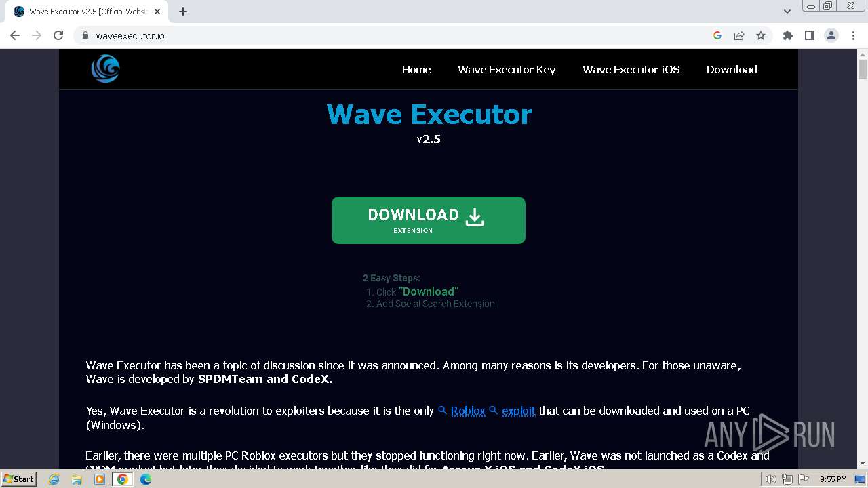Click the Wave Executor heading
The height and width of the screenshot is (488, 868).
coord(429,114)
